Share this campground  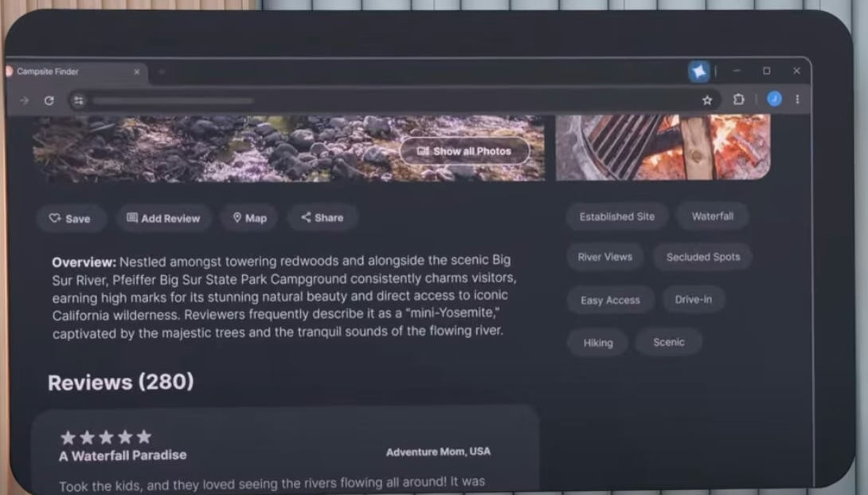(x=322, y=218)
